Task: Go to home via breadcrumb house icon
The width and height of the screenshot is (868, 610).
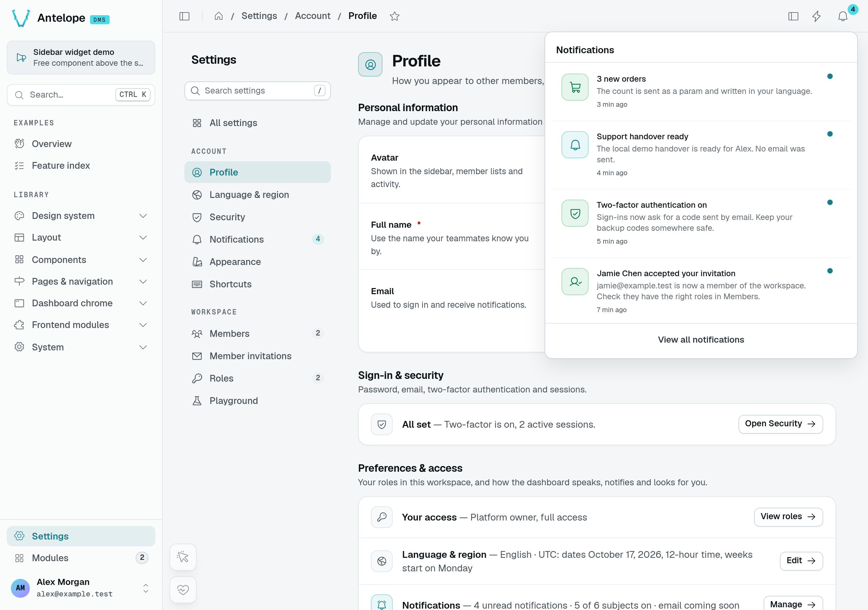Action: click(x=218, y=16)
